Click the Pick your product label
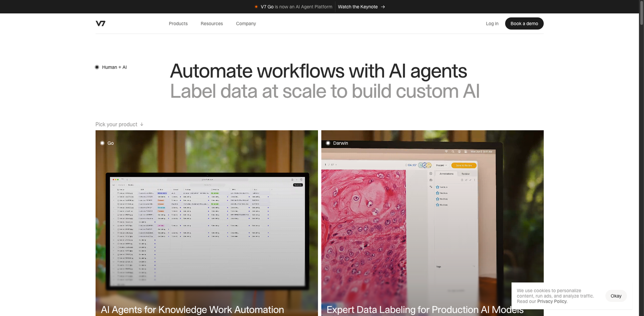 pos(116,125)
